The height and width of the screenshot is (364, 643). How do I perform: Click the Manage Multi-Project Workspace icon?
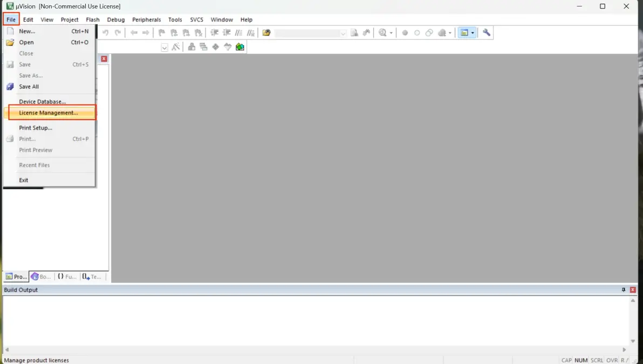pyautogui.click(x=203, y=47)
